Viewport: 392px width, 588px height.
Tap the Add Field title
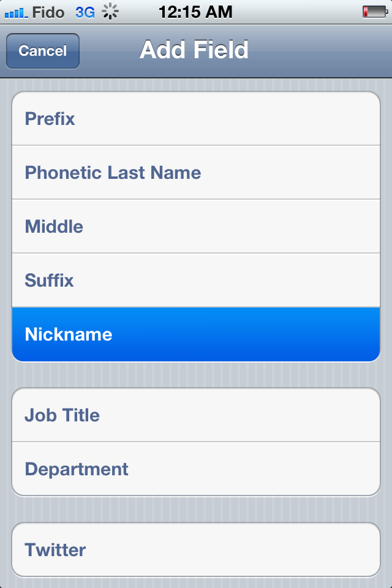194,50
